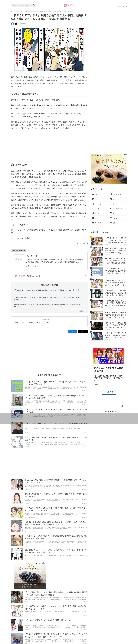This screenshot has width=138, height=644.
Task: Open recommended article 【漫画】「面倒を見てくれるのはありがたいけど…」
Action: pyautogui.click(x=49, y=526)
